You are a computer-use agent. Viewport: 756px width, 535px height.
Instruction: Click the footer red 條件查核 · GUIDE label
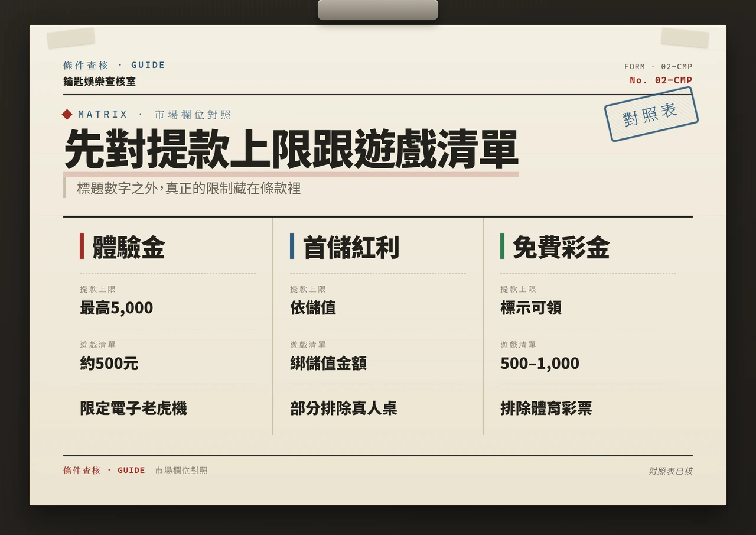[x=104, y=471]
